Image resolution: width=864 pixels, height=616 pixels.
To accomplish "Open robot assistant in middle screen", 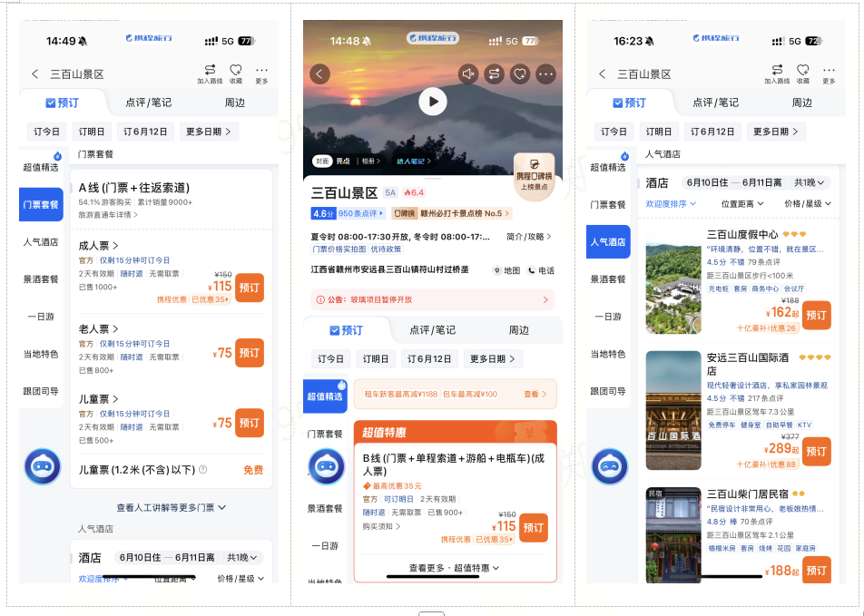I will (326, 466).
